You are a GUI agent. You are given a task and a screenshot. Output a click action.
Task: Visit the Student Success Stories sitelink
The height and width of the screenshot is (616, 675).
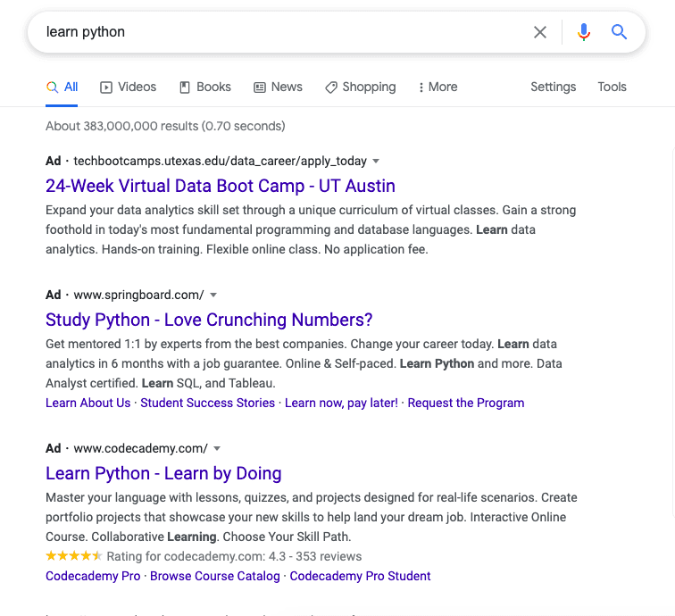tap(207, 403)
